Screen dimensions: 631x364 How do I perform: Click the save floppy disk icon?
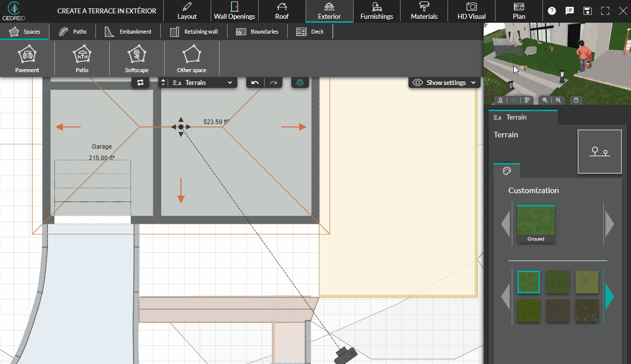[587, 11]
